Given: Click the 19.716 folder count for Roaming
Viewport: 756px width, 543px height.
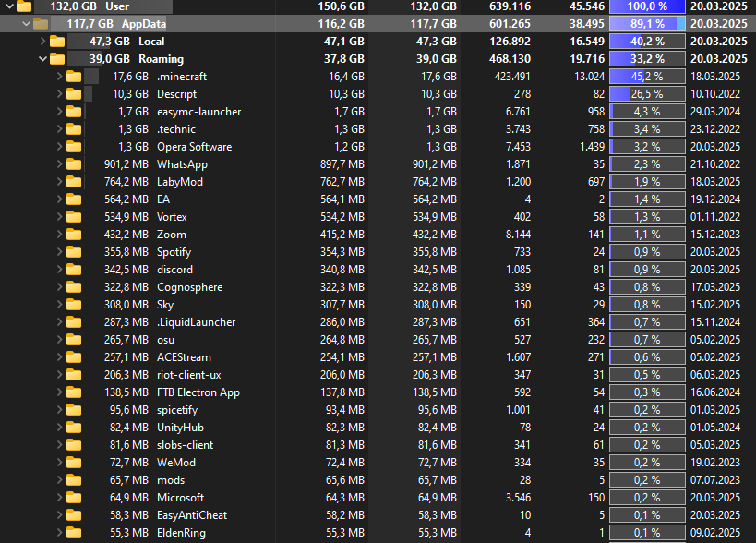Looking at the screenshot, I should [587, 59].
